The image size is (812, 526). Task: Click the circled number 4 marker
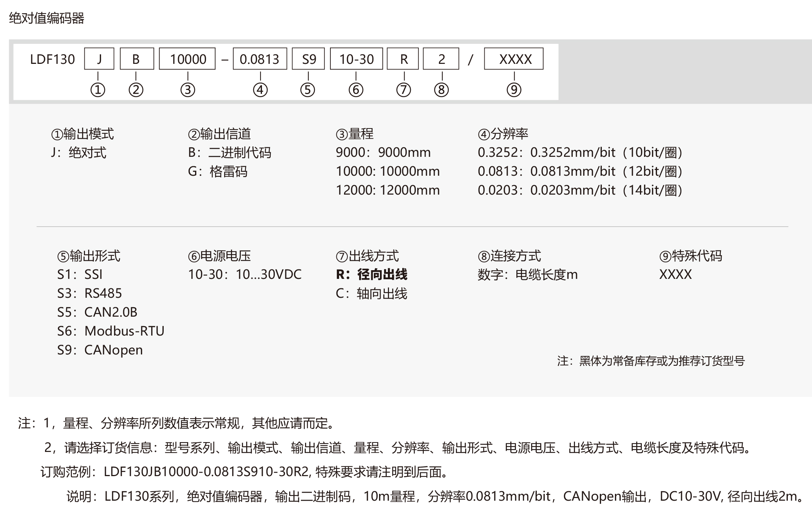point(260,90)
